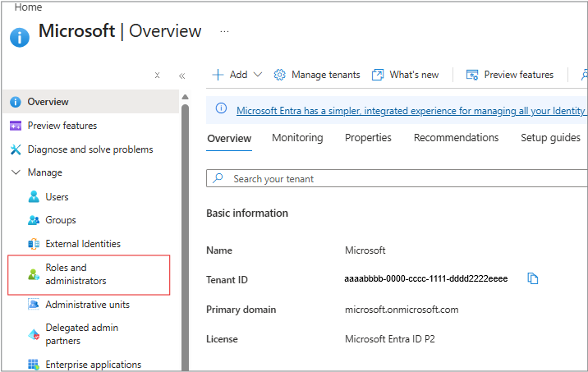This screenshot has width=588, height=372.
Task: Open the Add dropdown menu
Action: click(x=237, y=75)
